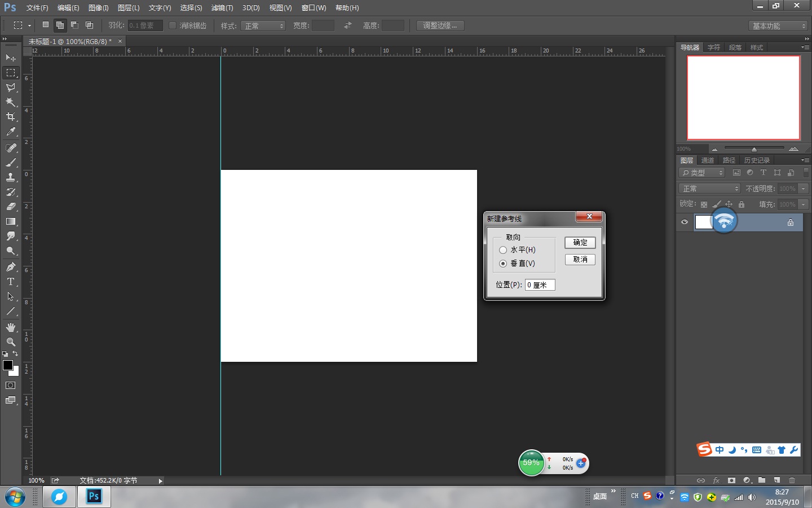Select the History Brush tool

point(11,192)
